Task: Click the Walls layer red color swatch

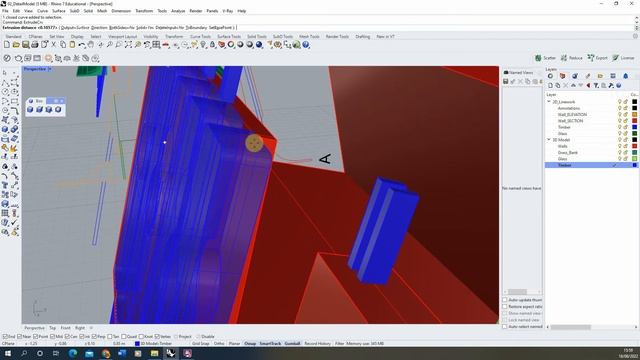Action: [634, 146]
